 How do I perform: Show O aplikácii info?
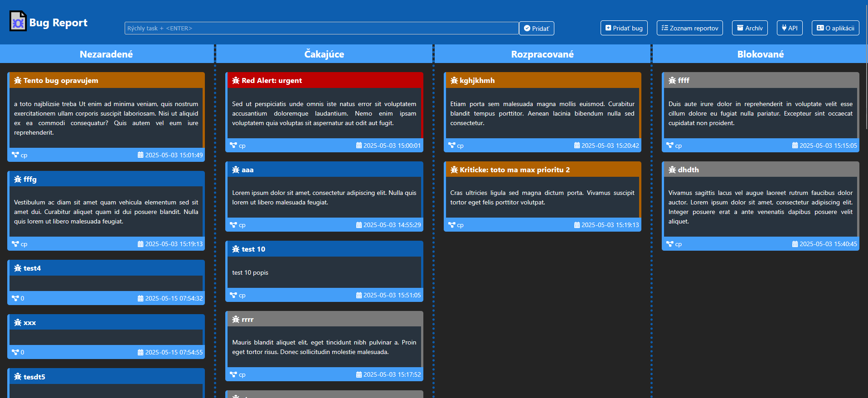[x=835, y=28]
